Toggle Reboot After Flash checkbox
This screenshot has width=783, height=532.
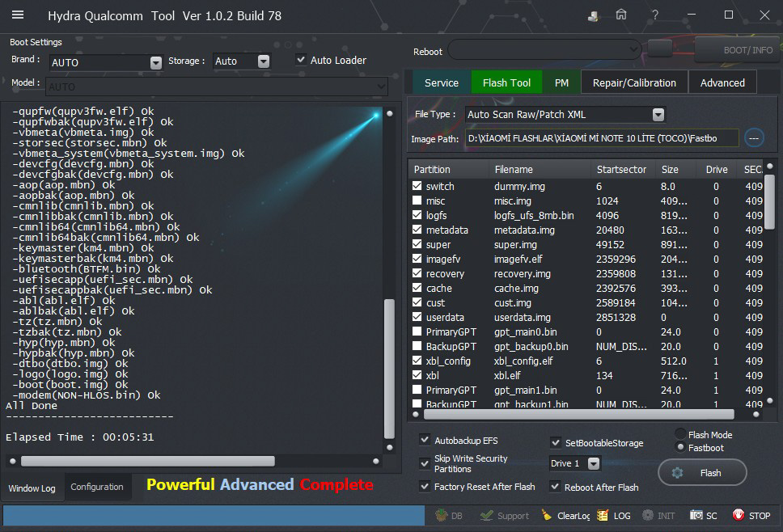click(x=555, y=486)
